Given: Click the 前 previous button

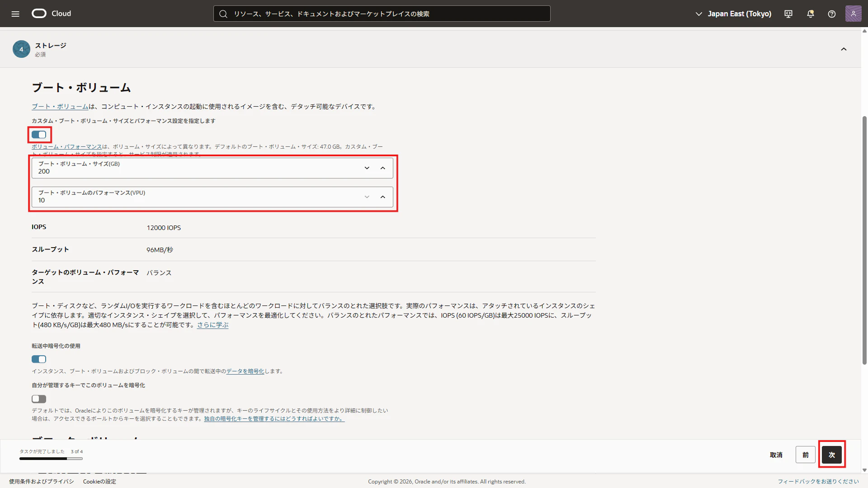Looking at the screenshot, I should [806, 455].
